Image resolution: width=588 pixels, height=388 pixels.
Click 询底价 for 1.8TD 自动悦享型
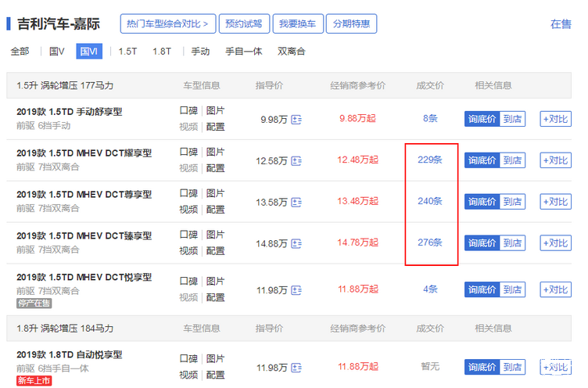click(482, 367)
